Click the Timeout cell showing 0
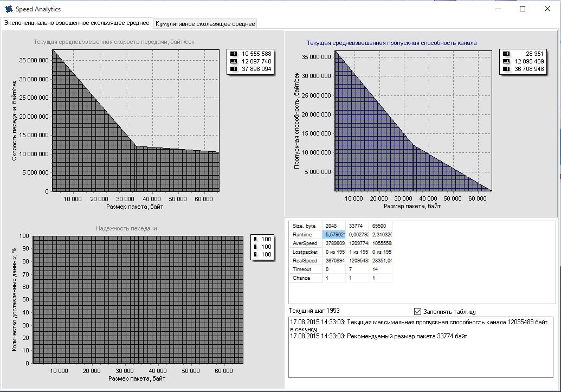 [334, 269]
